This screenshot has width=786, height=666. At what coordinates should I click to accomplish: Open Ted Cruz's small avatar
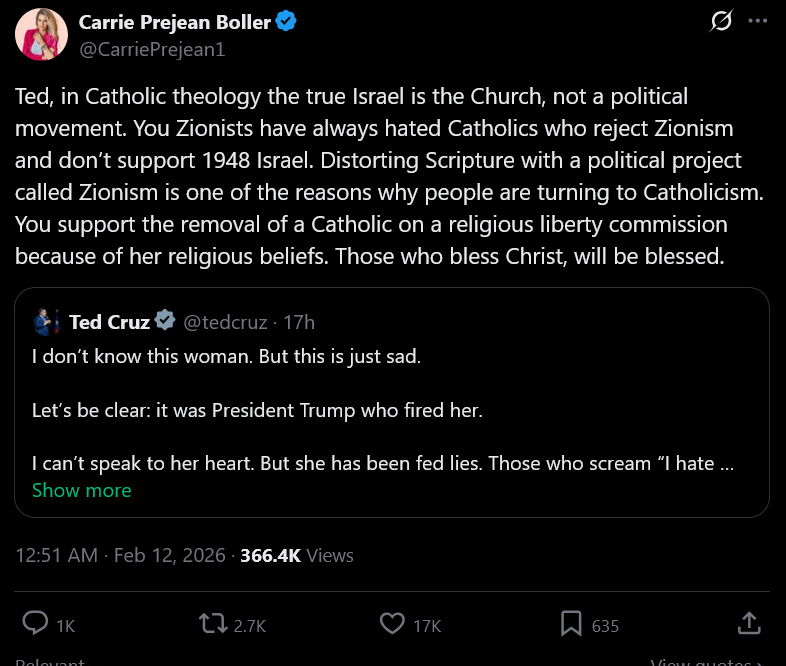tap(44, 321)
